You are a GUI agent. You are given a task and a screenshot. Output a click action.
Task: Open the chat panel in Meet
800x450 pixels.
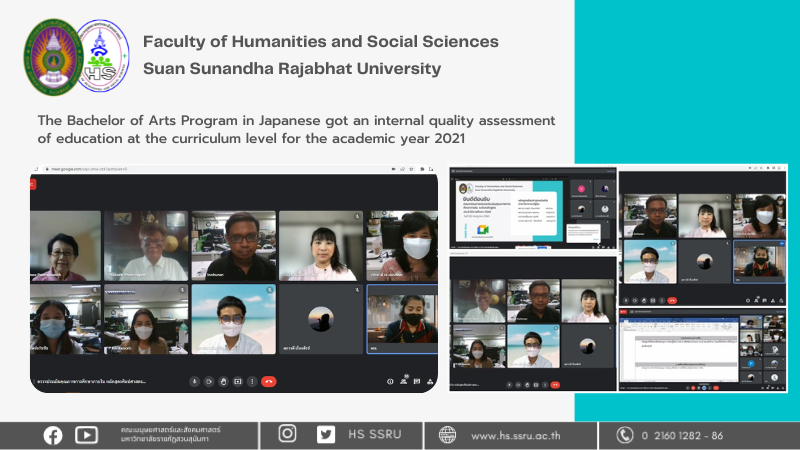416,381
